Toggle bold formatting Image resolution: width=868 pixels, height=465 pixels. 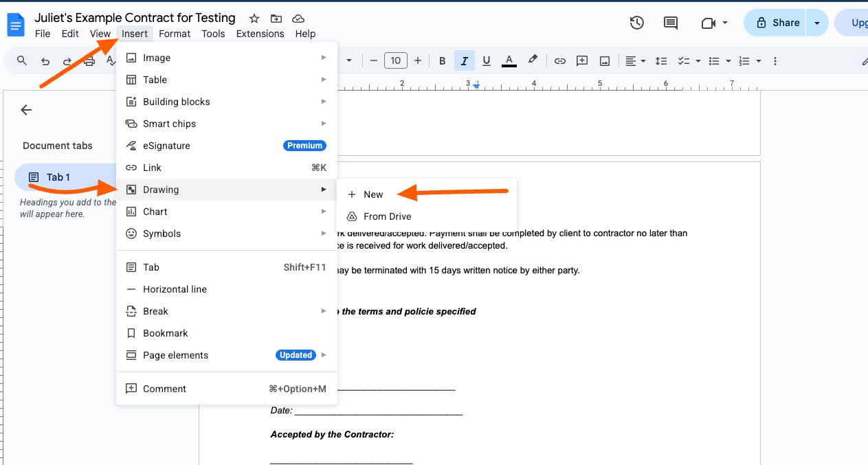pos(442,60)
